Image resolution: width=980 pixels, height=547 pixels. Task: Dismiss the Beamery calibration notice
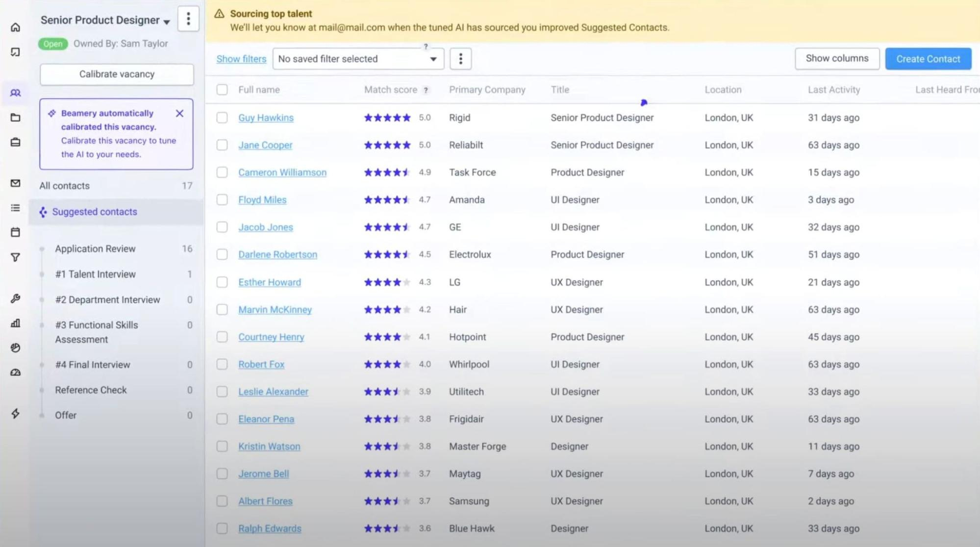click(x=179, y=113)
